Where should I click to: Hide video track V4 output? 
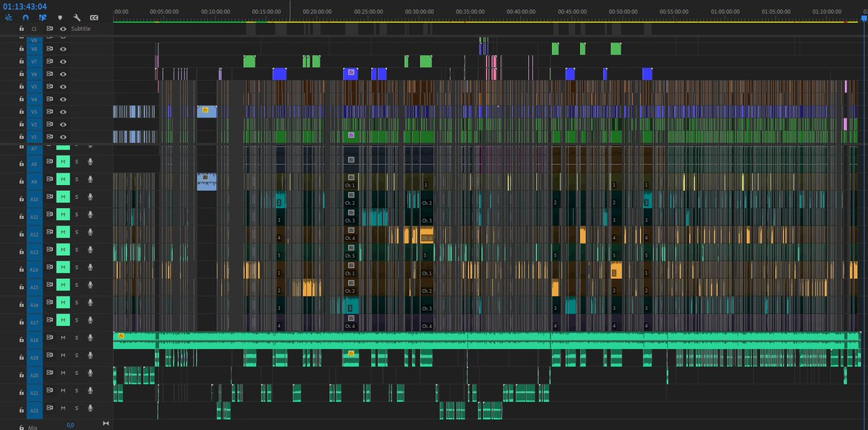(64, 99)
